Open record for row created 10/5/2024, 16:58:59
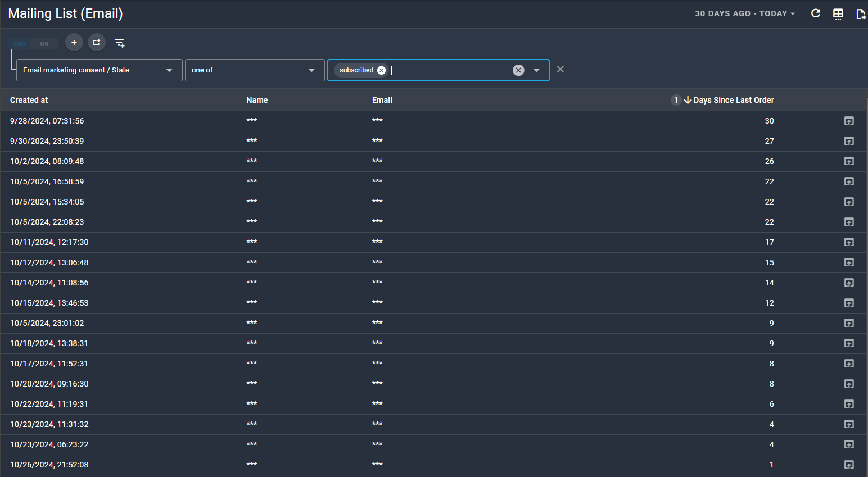 coord(849,181)
